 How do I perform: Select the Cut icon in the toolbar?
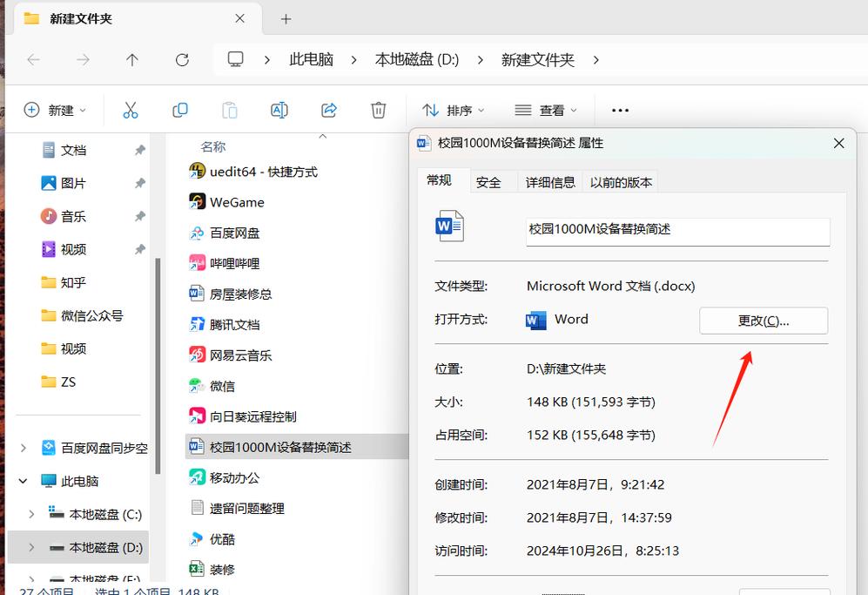tap(130, 110)
